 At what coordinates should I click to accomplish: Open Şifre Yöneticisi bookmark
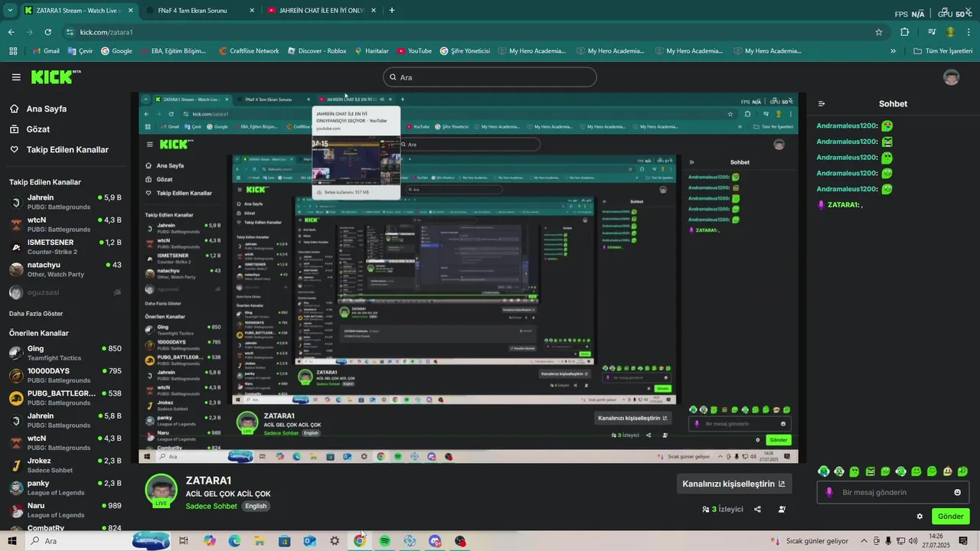click(465, 51)
